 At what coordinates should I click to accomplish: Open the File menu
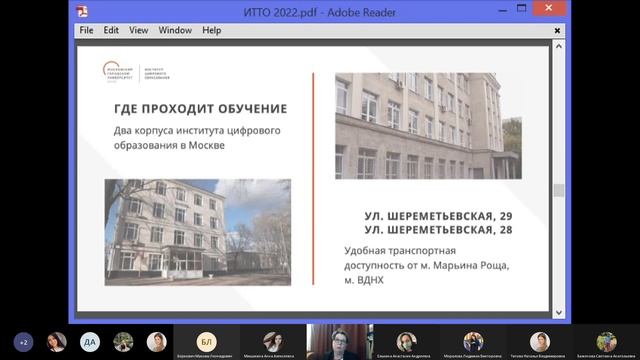point(86,30)
